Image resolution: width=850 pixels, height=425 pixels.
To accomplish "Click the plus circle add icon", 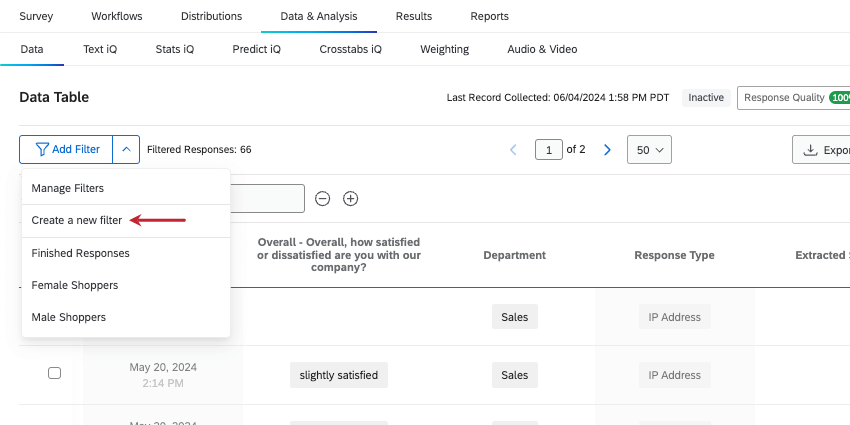I will coord(351,198).
